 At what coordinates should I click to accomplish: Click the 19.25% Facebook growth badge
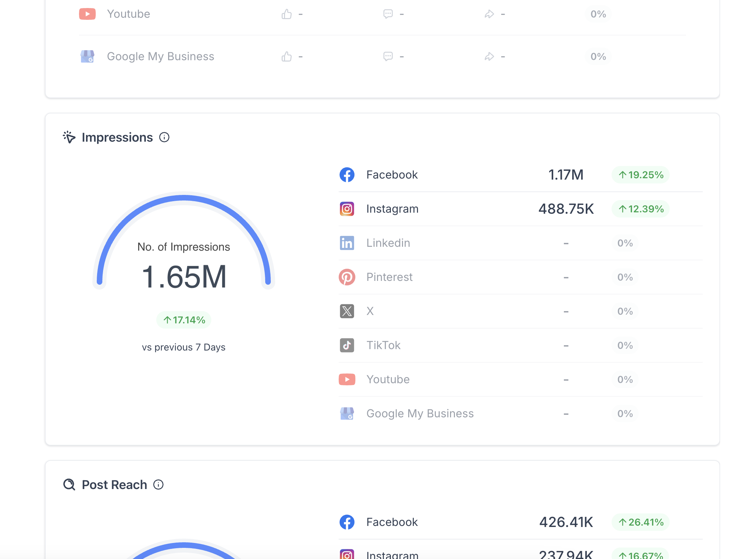[x=640, y=175]
